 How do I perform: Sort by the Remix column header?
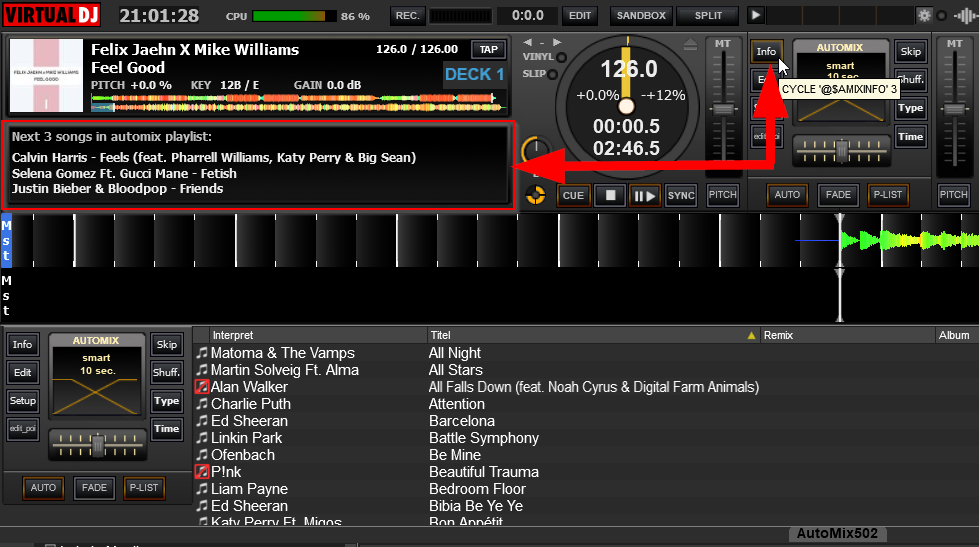pos(847,335)
